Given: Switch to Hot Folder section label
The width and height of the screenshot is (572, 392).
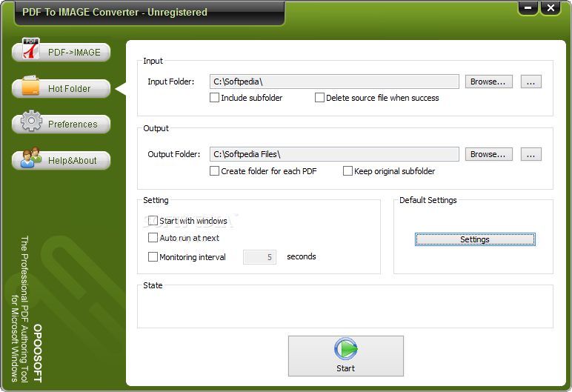Looking at the screenshot, I should point(70,89).
